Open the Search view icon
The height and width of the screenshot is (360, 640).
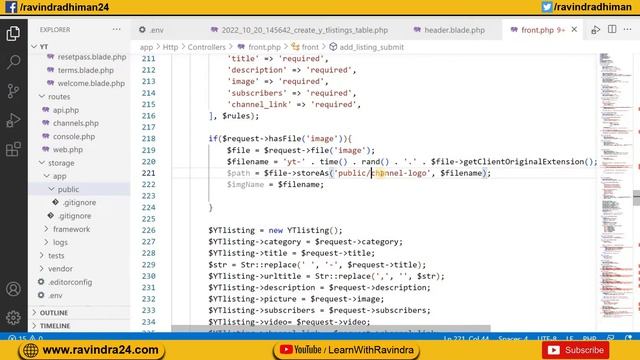click(13, 62)
